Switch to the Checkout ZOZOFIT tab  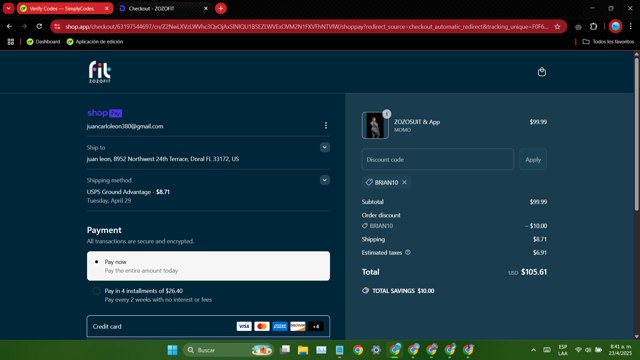(x=159, y=9)
